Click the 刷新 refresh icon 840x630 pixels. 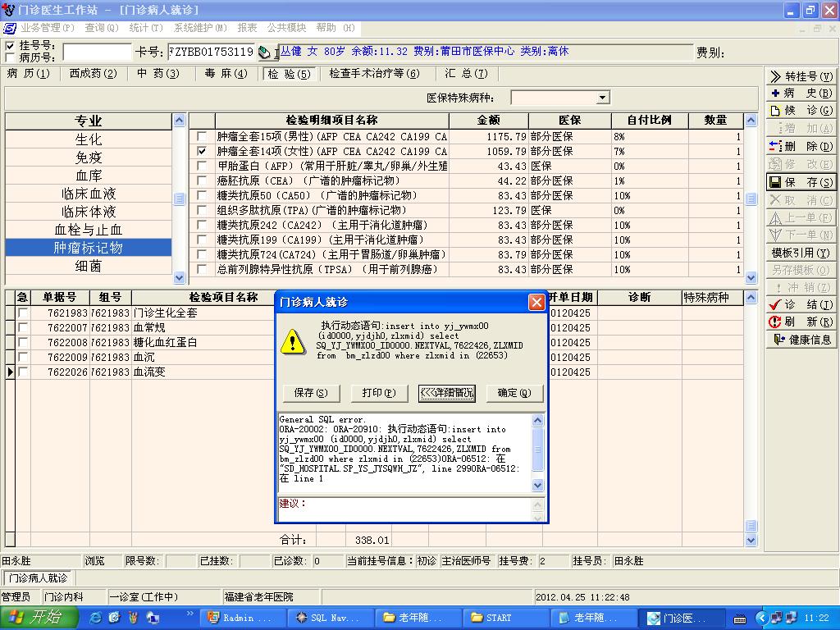point(774,322)
